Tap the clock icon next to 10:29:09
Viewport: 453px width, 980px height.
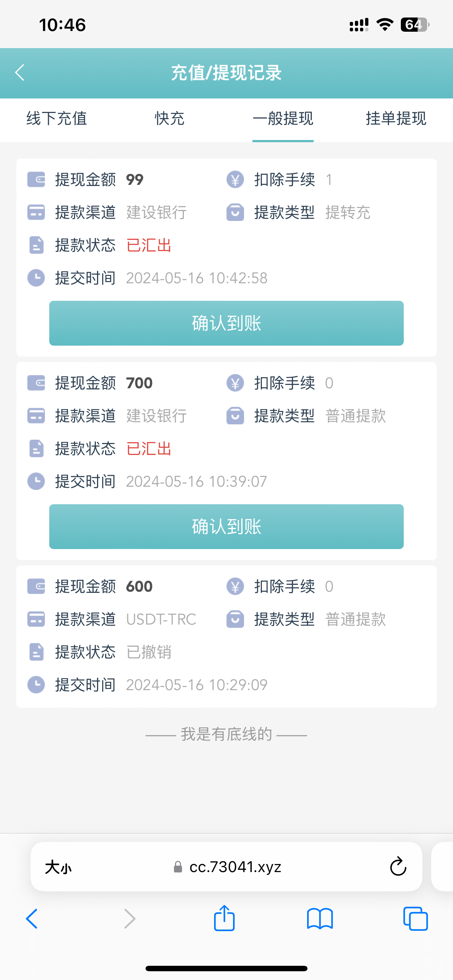click(36, 685)
